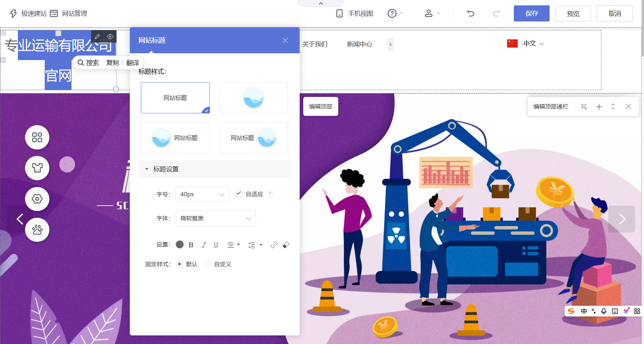This screenshot has height=344, width=644.
Task: Click the plus icon in 编辑顶部通栏 toolbar
Action: (x=599, y=107)
